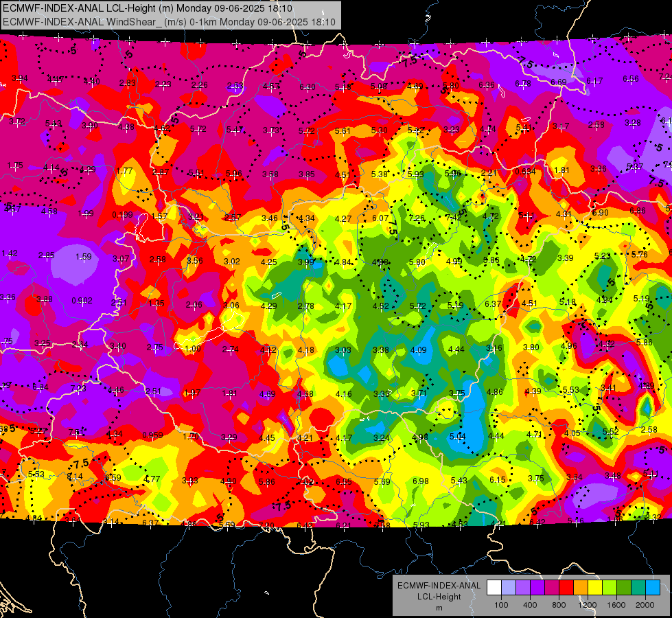Click the pale lavender legend swatch
Screen dimensions: 672x618
[509, 588]
